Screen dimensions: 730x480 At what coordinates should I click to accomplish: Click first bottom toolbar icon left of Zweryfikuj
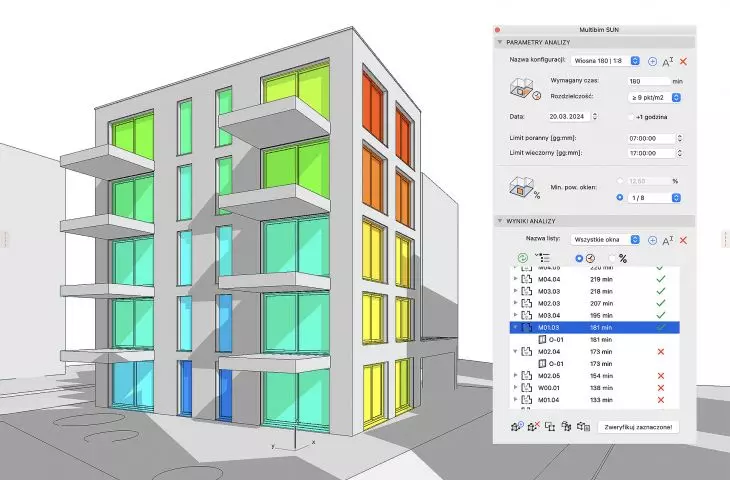click(517, 426)
